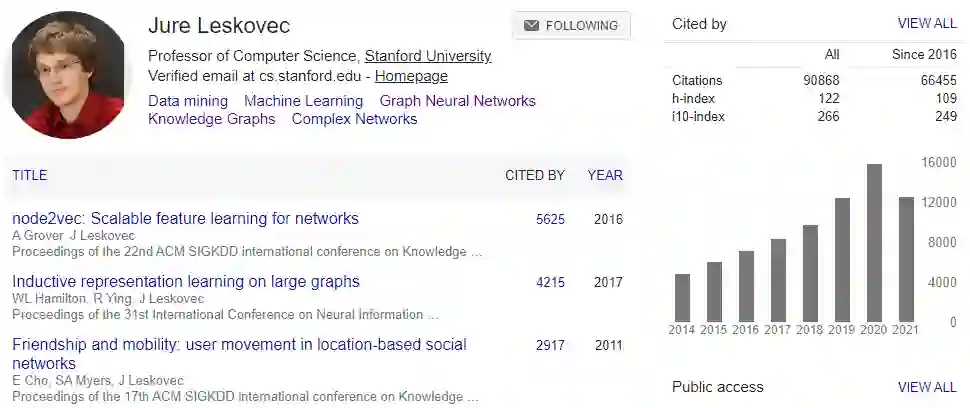Click the envelope icon in the Following button
This screenshot has height=408, width=970.
point(531,25)
